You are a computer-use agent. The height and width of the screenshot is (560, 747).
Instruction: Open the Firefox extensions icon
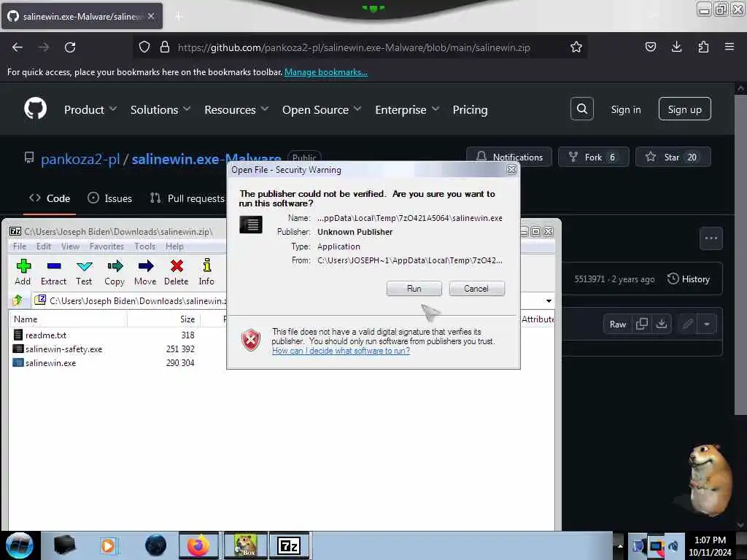point(703,47)
